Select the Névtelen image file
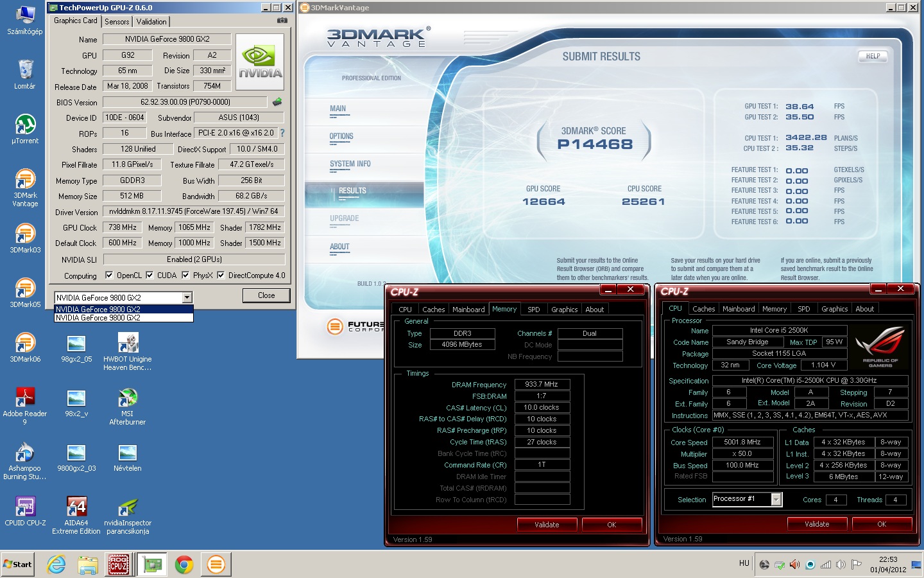The width and height of the screenshot is (924, 578). [x=128, y=457]
